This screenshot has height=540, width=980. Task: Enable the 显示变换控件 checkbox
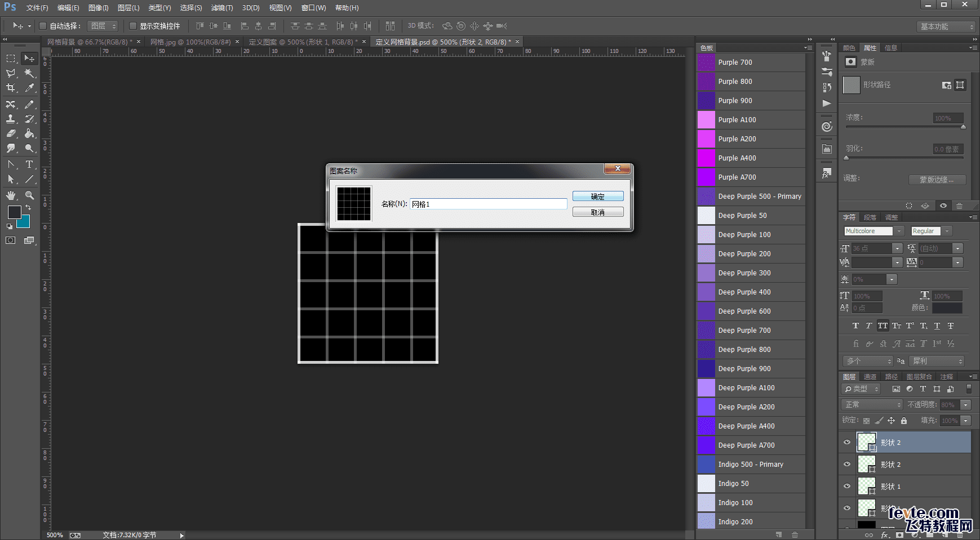133,26
